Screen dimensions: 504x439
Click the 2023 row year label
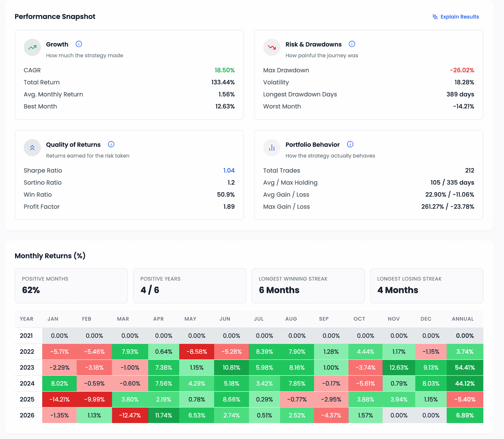click(27, 368)
